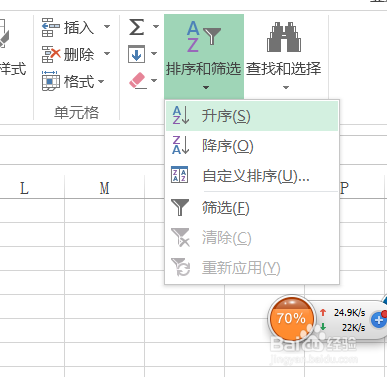The height and width of the screenshot is (377, 387).
Task: Click the Find and Select binoculars icon
Action: pos(284,37)
